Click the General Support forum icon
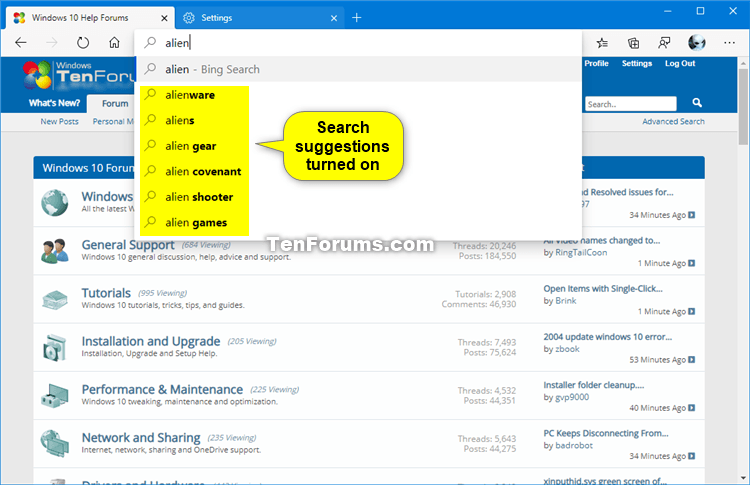 [55, 251]
